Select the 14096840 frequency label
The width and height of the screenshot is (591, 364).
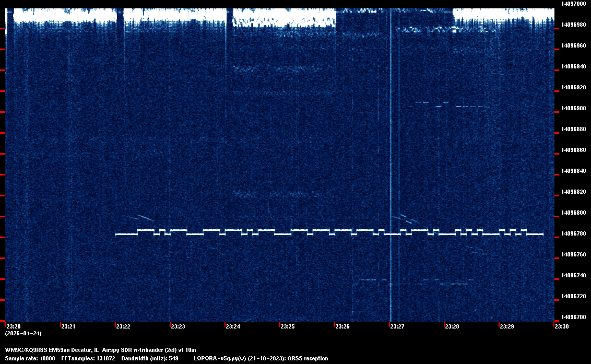[574, 171]
